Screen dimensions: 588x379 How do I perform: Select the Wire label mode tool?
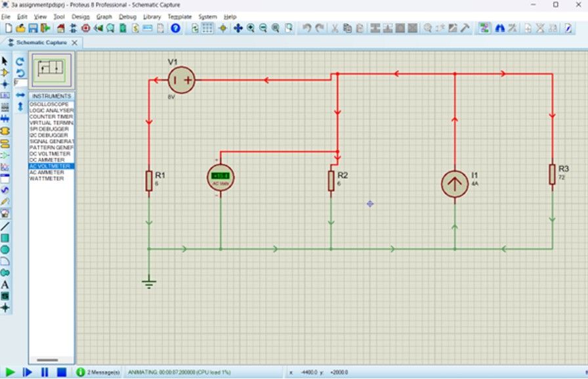tap(5, 95)
